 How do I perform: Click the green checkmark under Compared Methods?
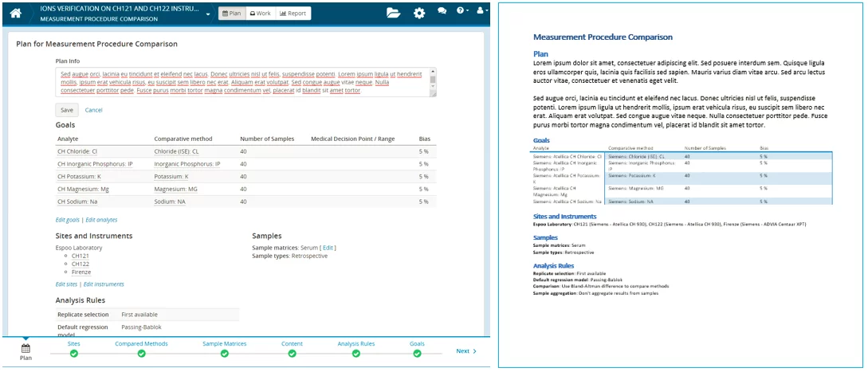(141, 353)
